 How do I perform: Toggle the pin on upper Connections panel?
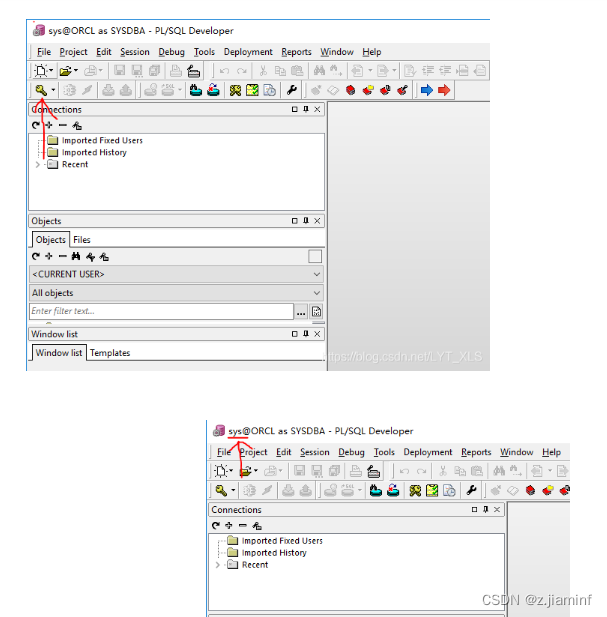(306, 109)
